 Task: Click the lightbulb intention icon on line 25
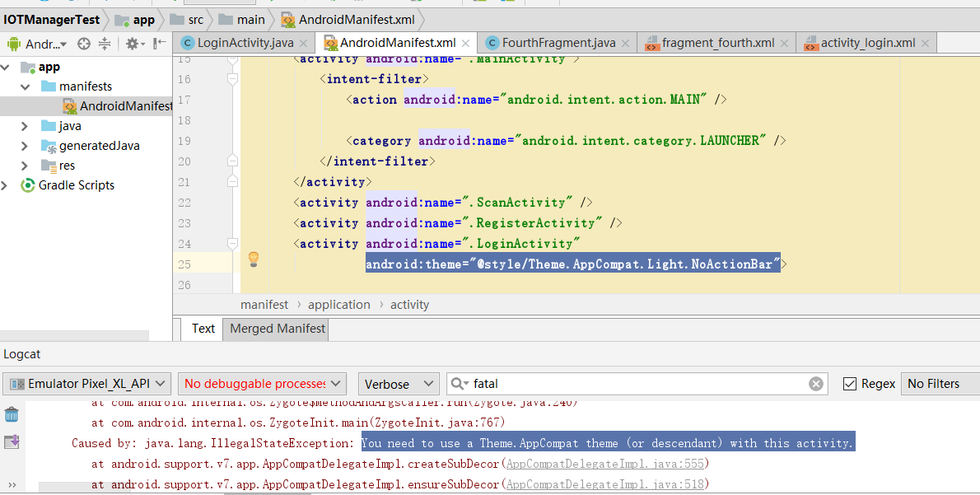click(254, 259)
